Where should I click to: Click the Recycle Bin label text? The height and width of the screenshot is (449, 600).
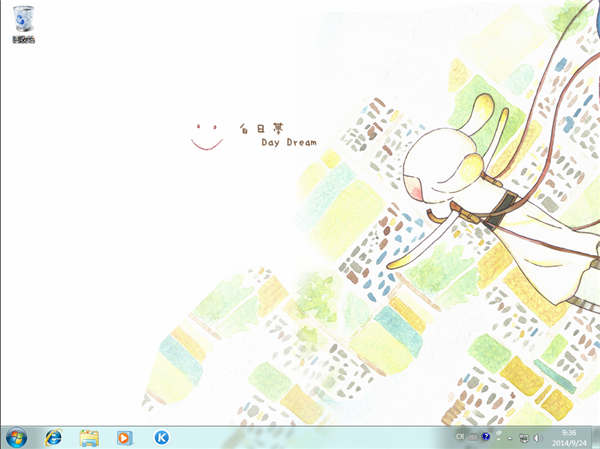click(21, 41)
